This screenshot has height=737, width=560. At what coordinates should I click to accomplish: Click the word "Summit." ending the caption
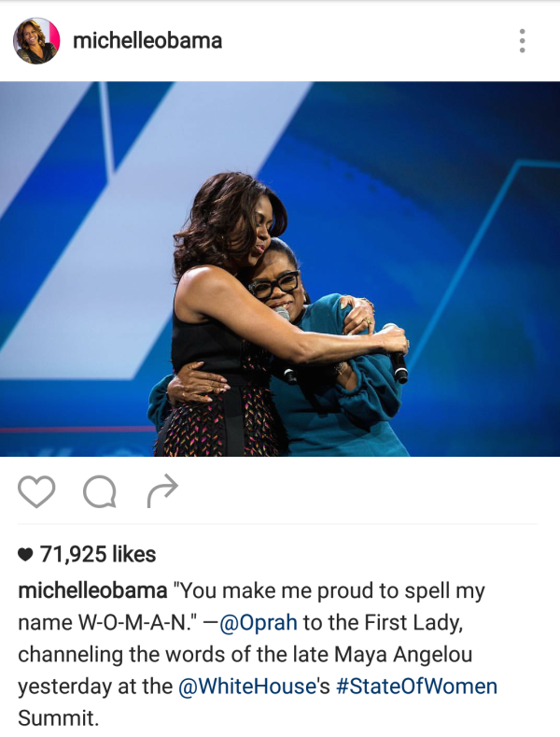59,718
